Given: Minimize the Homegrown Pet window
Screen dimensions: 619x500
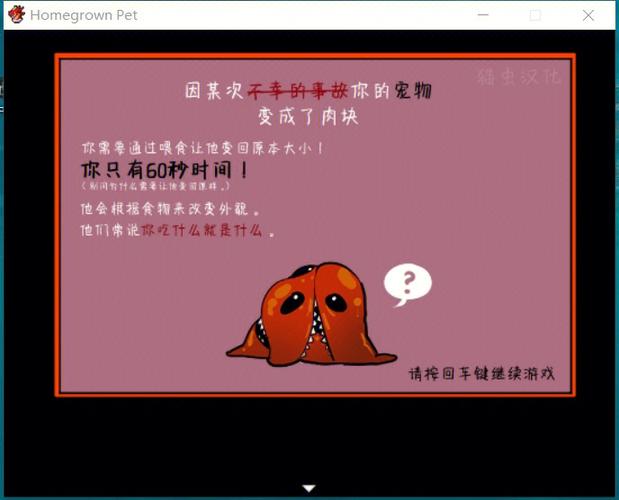Looking at the screenshot, I should click(483, 15).
